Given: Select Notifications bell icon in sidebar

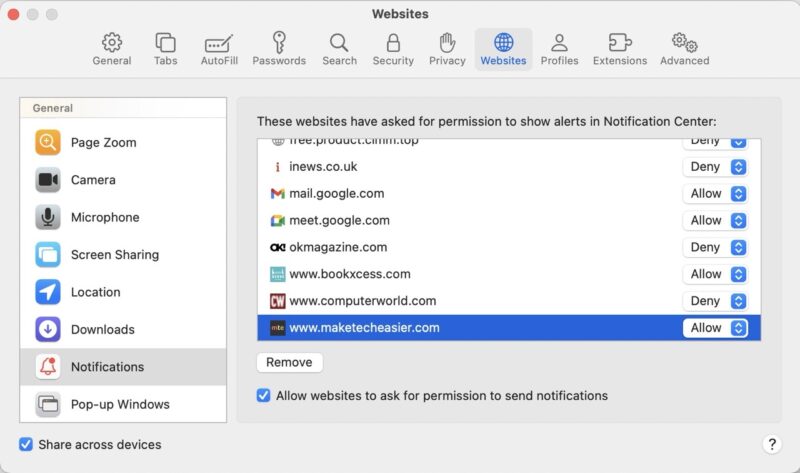Looking at the screenshot, I should pyautogui.click(x=47, y=366).
